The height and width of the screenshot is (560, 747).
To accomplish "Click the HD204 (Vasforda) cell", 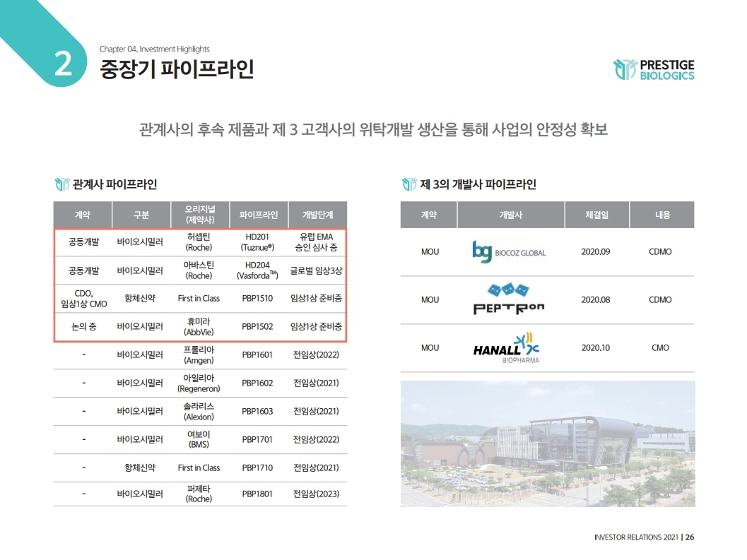I will [x=257, y=270].
